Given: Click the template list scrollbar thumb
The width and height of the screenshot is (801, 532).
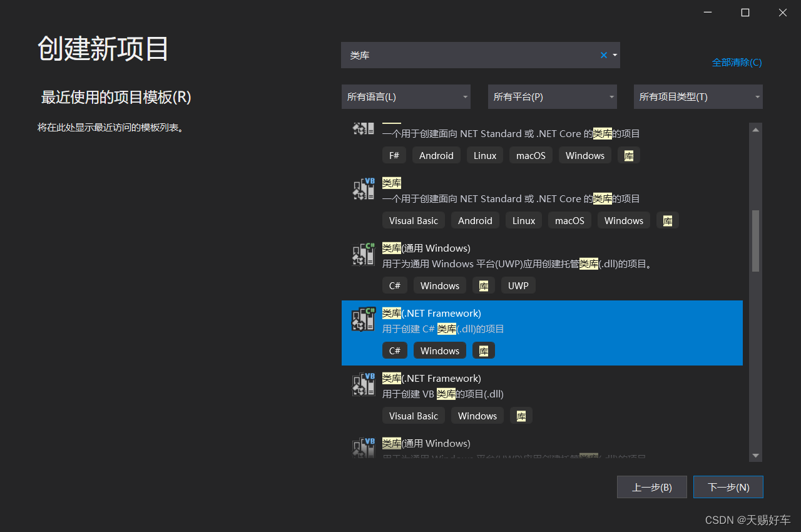Looking at the screenshot, I should pos(755,241).
